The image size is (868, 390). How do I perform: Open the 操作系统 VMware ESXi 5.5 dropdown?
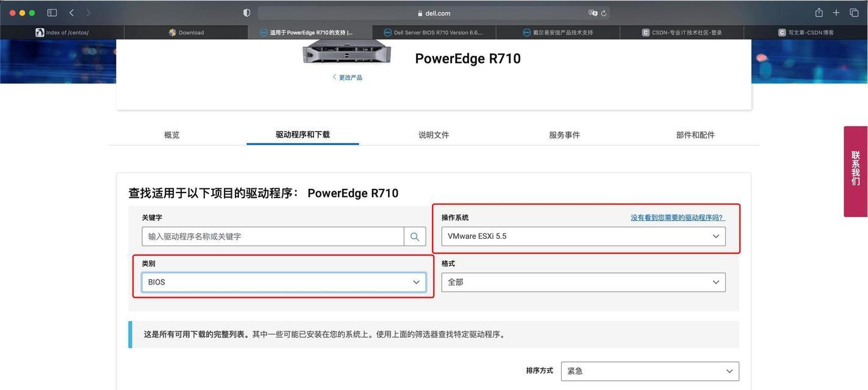(584, 236)
